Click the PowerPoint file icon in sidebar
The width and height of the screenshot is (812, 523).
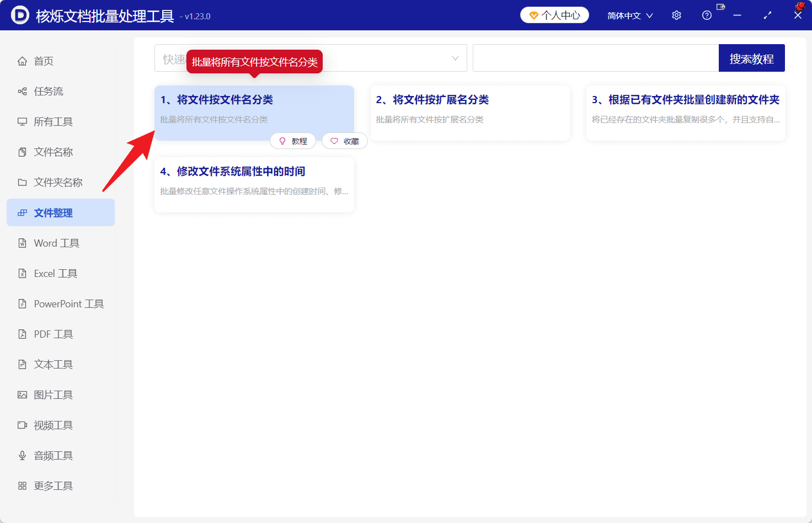pos(22,303)
